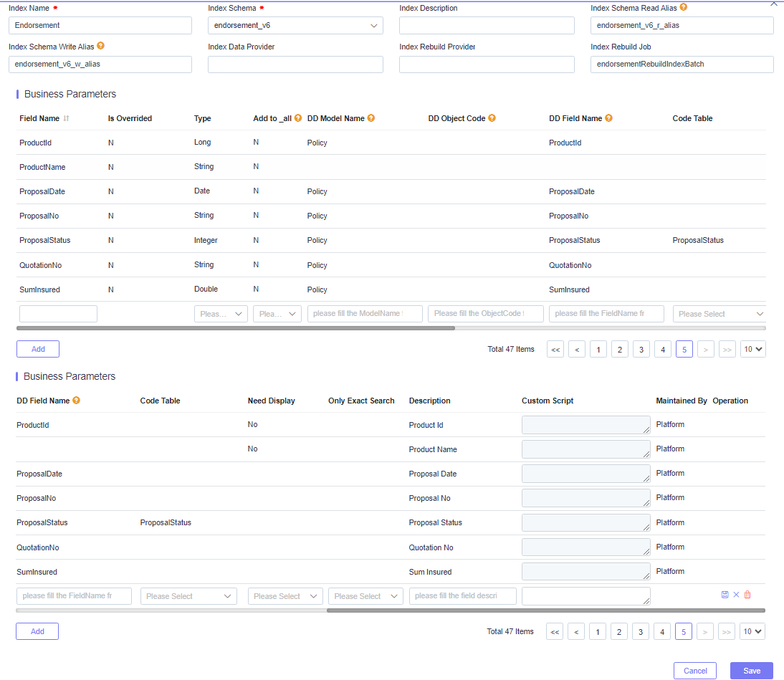784x680 pixels.
Task: Click the Index Schema Read Alias help icon
Action: click(x=684, y=8)
